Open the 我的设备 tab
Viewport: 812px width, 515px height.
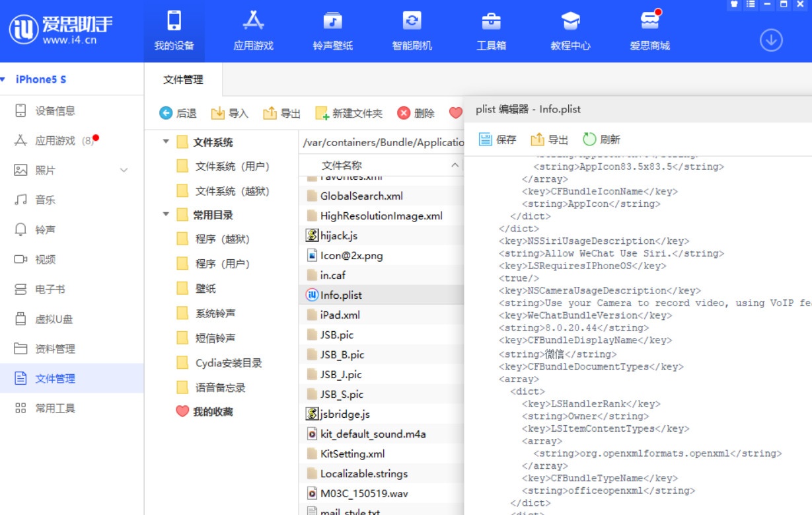tap(174, 31)
